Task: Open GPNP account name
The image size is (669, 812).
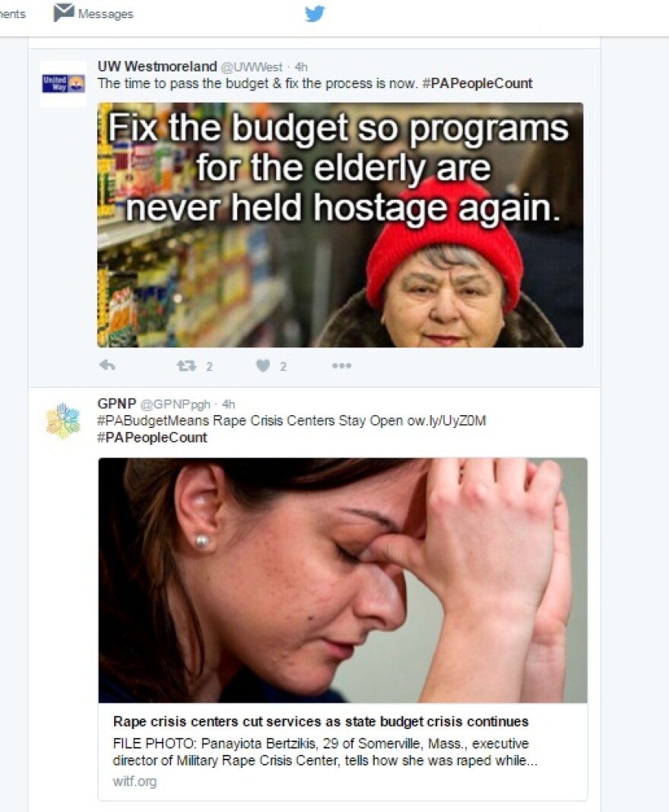Action: (x=117, y=404)
